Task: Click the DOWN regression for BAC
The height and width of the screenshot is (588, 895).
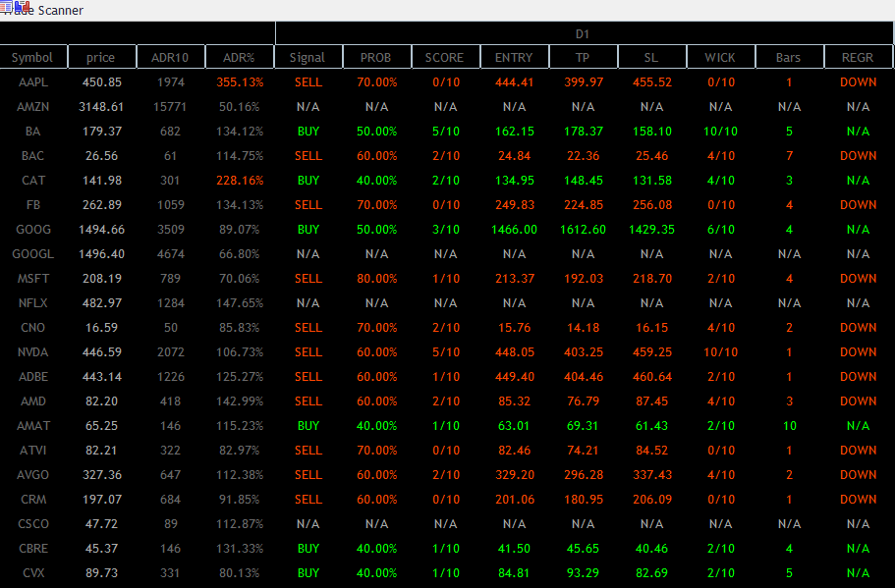Action: pyautogui.click(x=858, y=156)
